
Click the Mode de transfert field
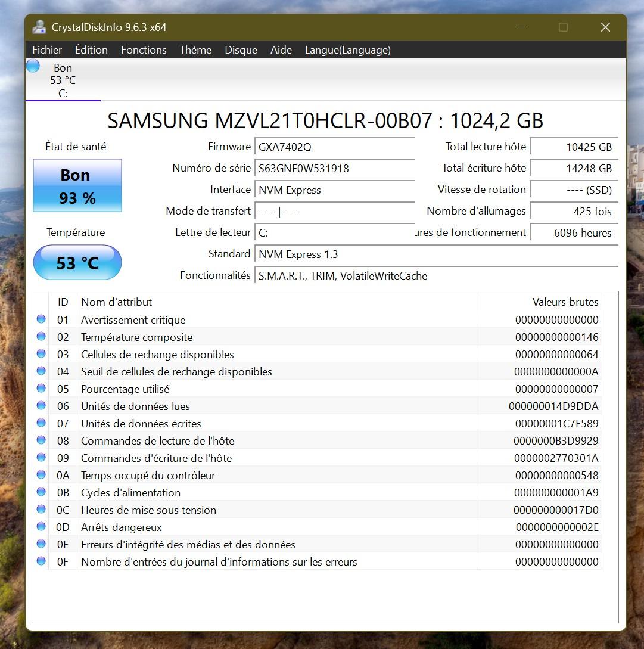[334, 212]
